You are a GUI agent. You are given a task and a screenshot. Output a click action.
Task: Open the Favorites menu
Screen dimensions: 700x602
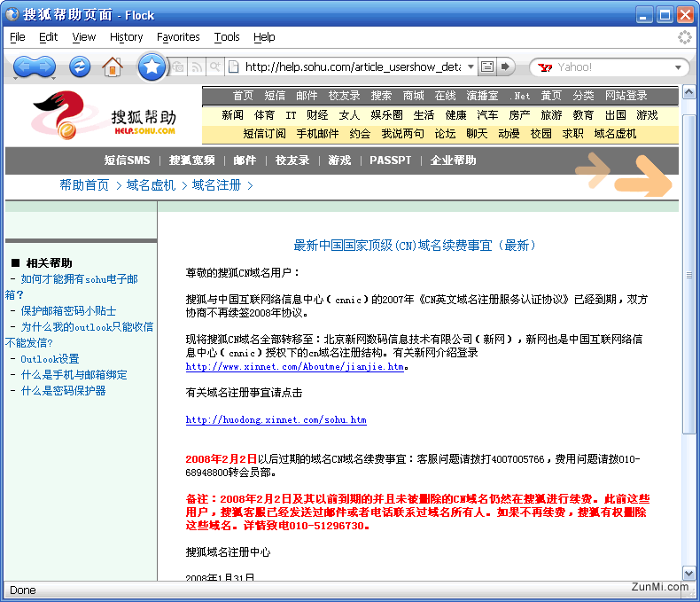(178, 36)
